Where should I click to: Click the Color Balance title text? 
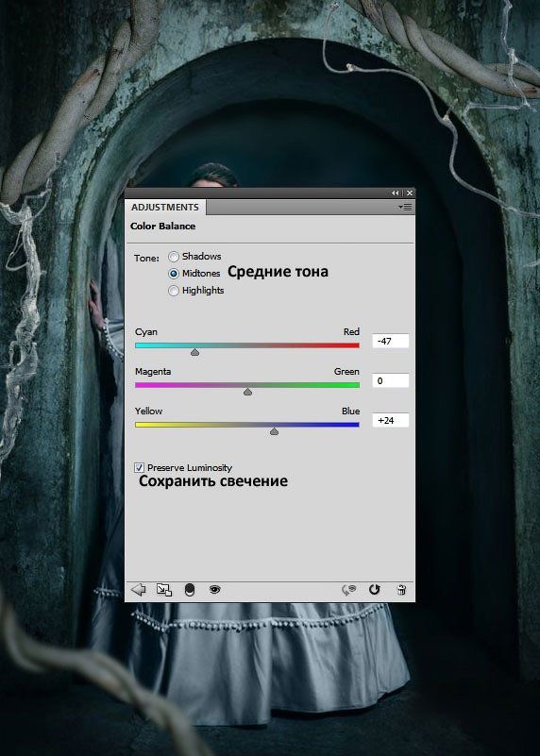163,227
